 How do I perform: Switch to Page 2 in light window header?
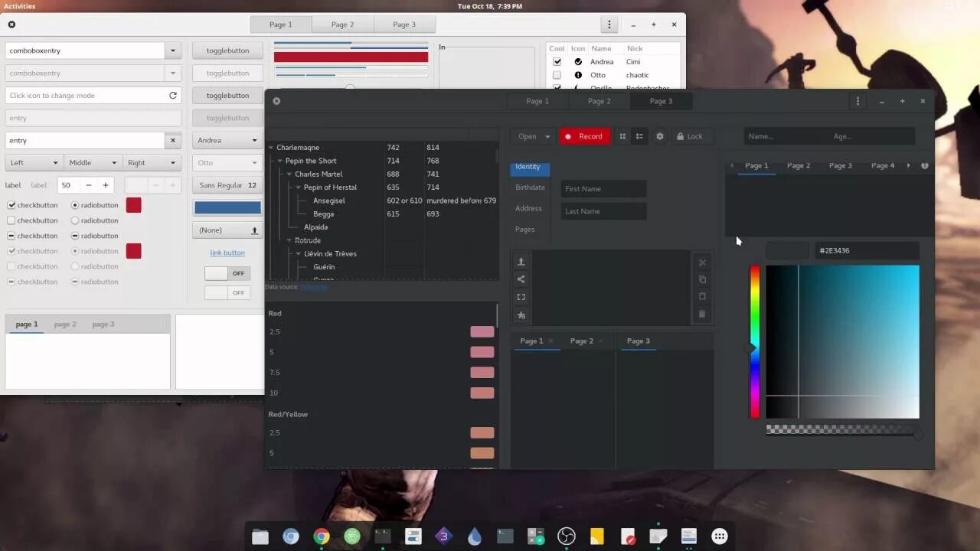coord(342,24)
